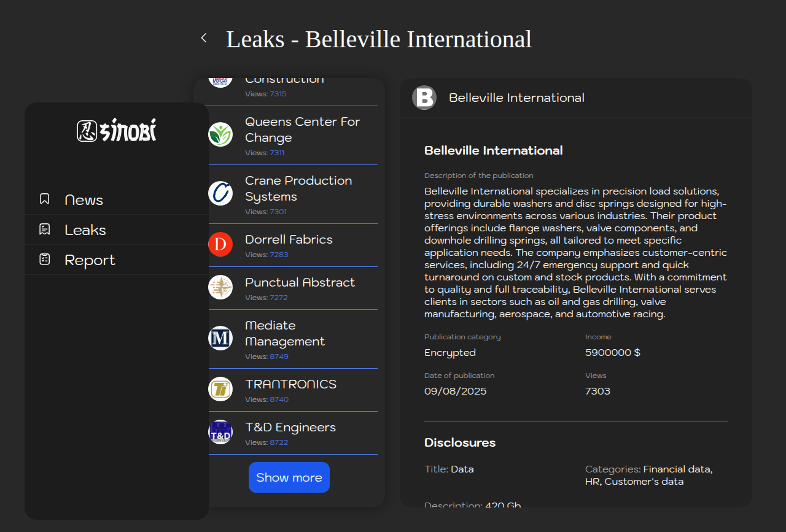Click the News bookmark icon

pyautogui.click(x=44, y=199)
